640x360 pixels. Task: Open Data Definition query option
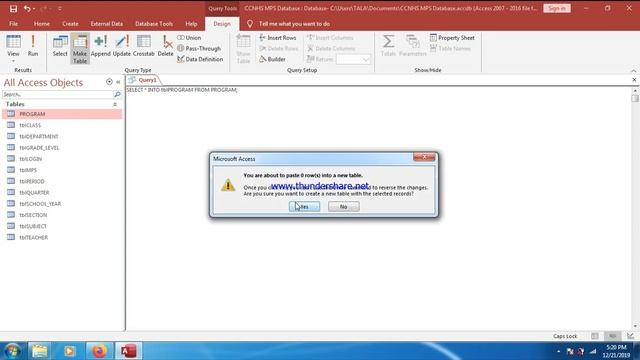pyautogui.click(x=200, y=59)
